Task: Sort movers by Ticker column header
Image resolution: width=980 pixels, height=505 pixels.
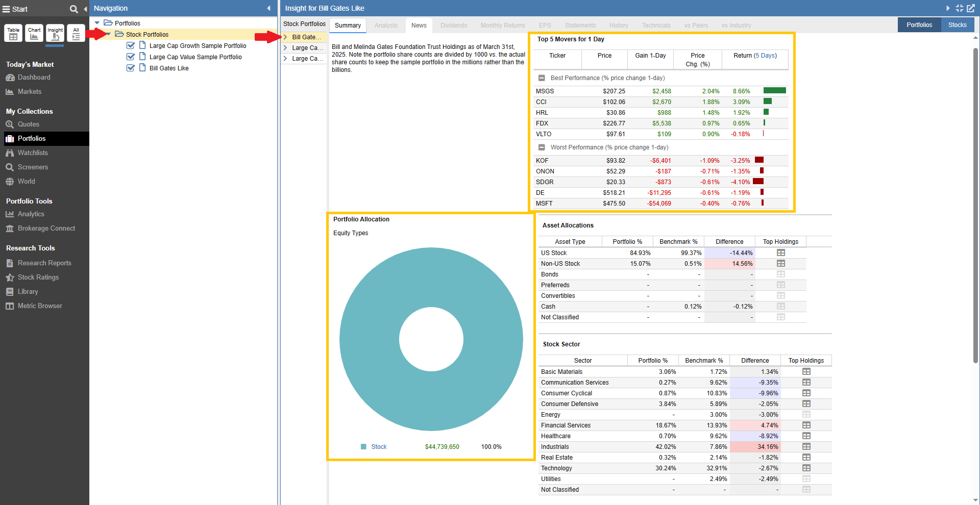Action: 557,56
